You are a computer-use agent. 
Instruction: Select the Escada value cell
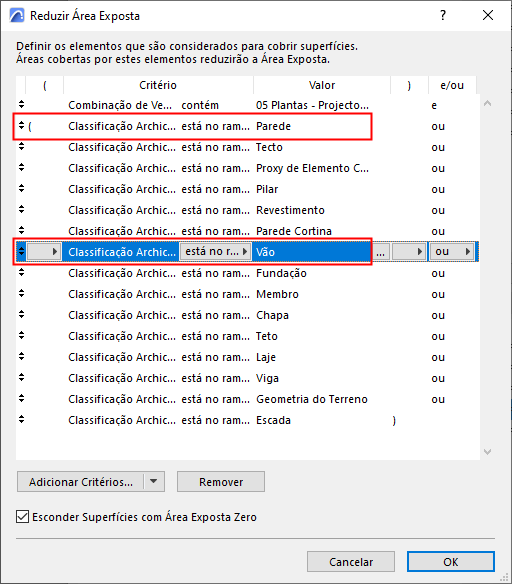coord(273,420)
